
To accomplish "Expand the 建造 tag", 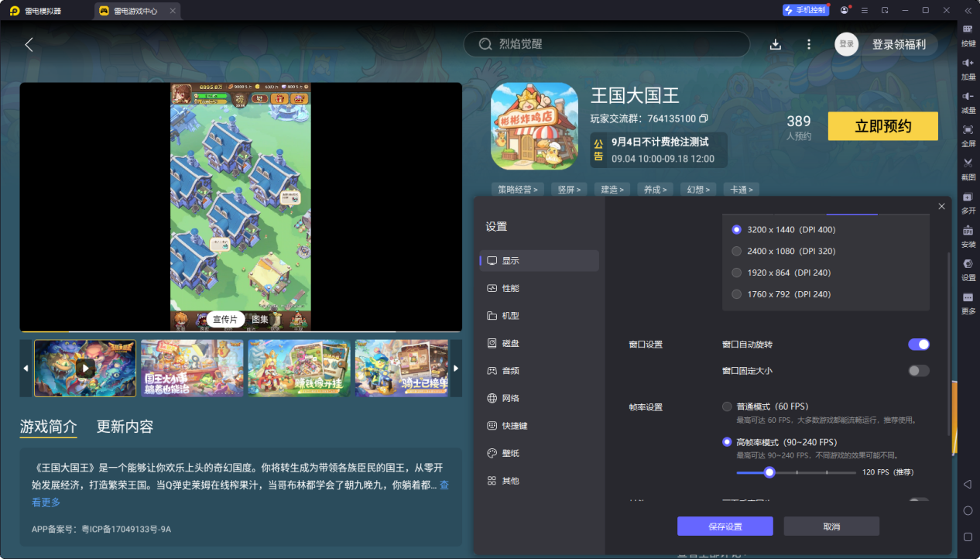I will click(612, 189).
